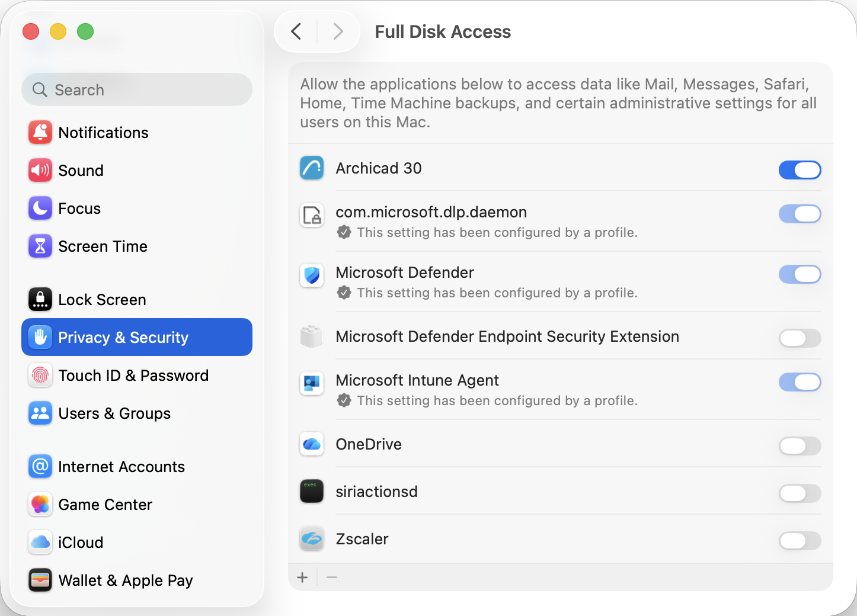Viewport: 857px width, 616px height.
Task: Open Privacy & Security in the sidebar
Action: point(137,338)
